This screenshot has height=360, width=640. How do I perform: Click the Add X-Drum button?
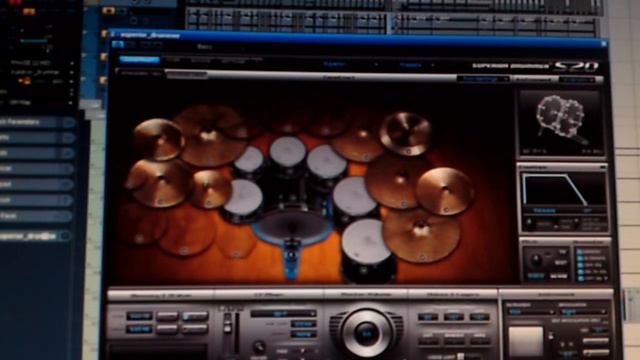tap(534, 80)
